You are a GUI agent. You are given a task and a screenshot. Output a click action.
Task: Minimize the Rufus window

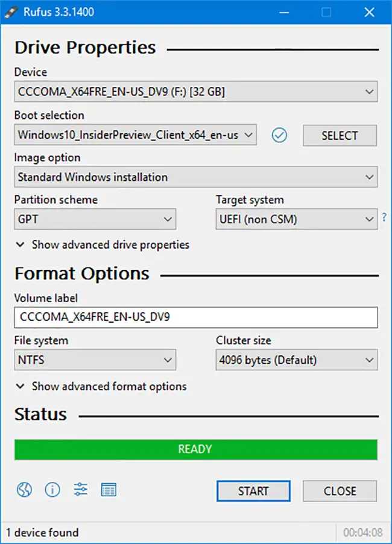[x=284, y=13]
